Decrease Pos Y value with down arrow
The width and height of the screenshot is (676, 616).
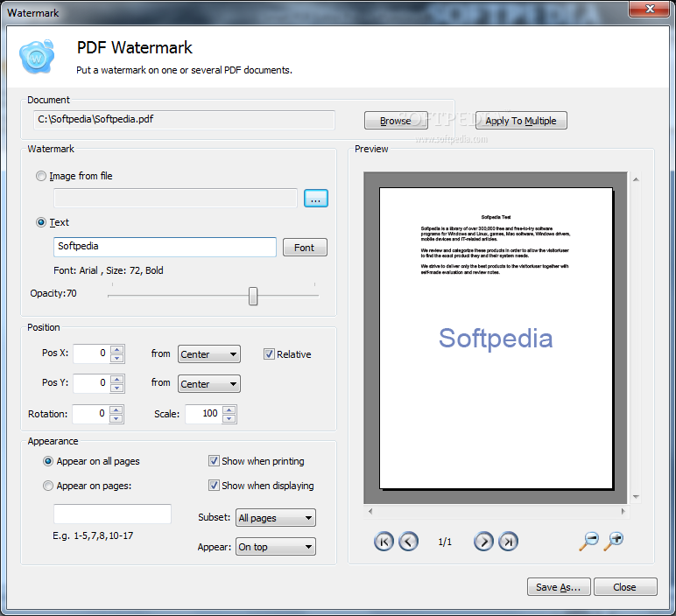(x=117, y=388)
